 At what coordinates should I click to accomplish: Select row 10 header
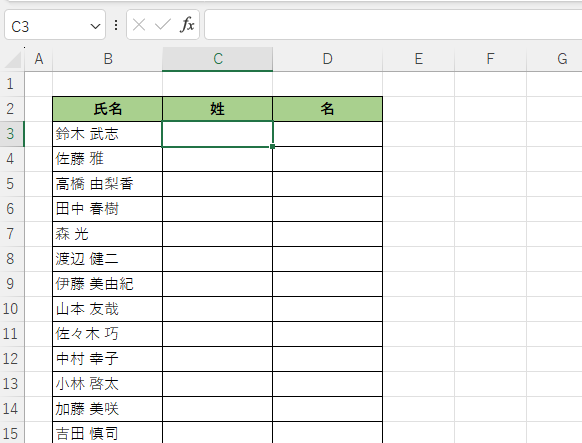pyautogui.click(x=12, y=309)
